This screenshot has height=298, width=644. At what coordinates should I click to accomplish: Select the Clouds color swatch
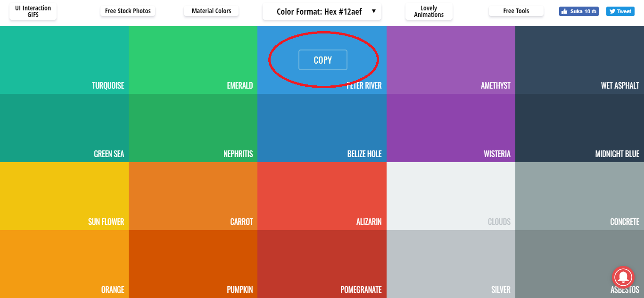pos(451,196)
